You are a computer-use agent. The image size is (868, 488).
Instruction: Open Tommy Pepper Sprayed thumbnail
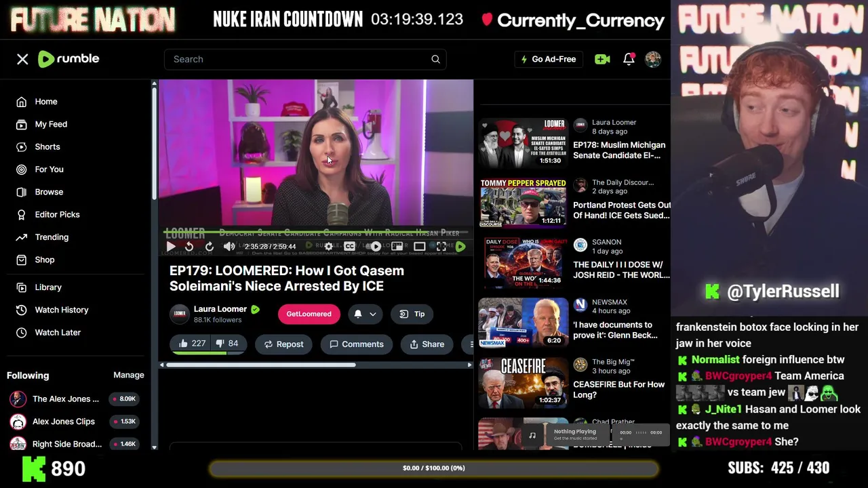click(x=523, y=203)
